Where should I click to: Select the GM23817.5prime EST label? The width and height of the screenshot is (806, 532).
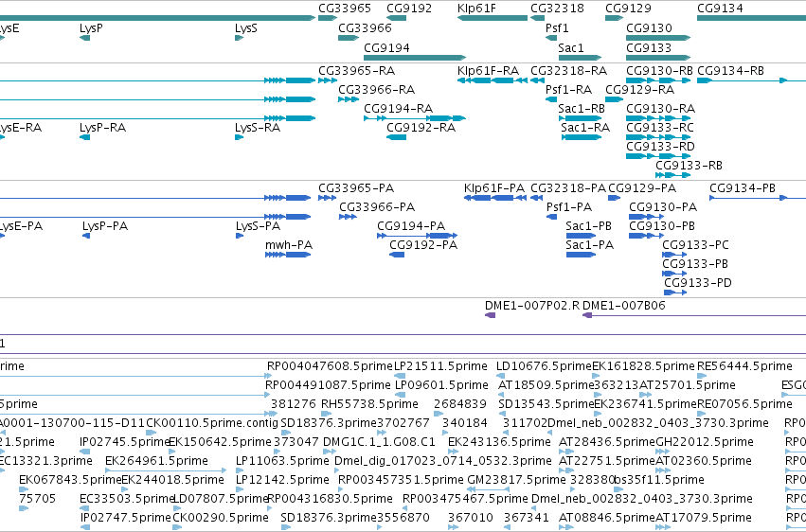516,480
